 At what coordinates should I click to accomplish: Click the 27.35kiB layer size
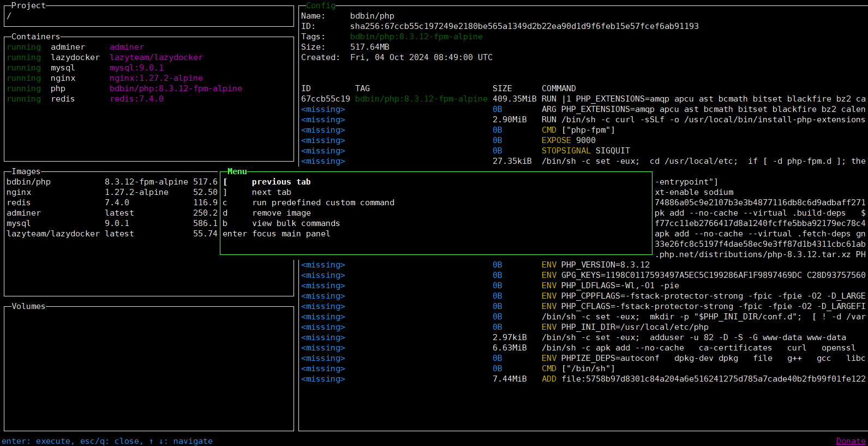pos(512,161)
